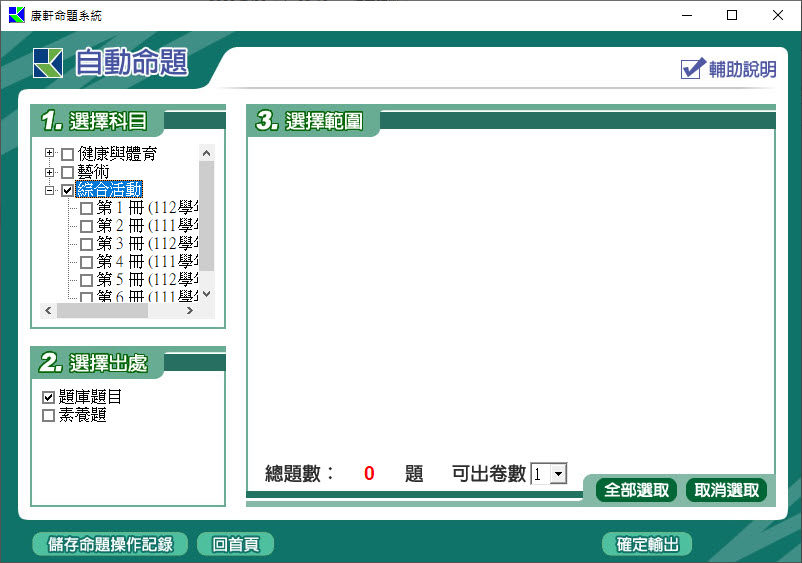Click the 康軒 logo beside 自動命題
This screenshot has height=563, width=802.
[x=47, y=63]
